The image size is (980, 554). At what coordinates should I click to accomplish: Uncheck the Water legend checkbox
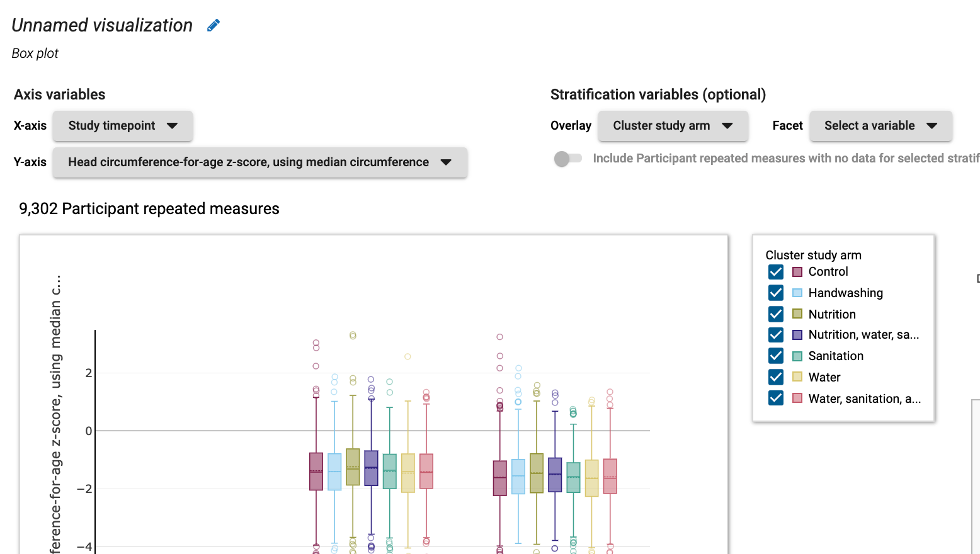coord(776,377)
